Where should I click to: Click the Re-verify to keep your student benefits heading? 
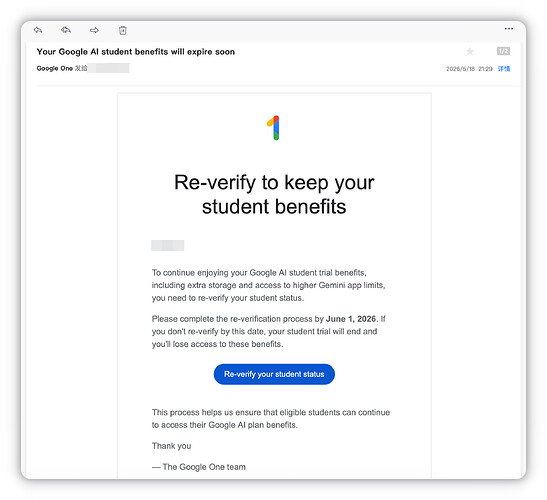(x=274, y=194)
